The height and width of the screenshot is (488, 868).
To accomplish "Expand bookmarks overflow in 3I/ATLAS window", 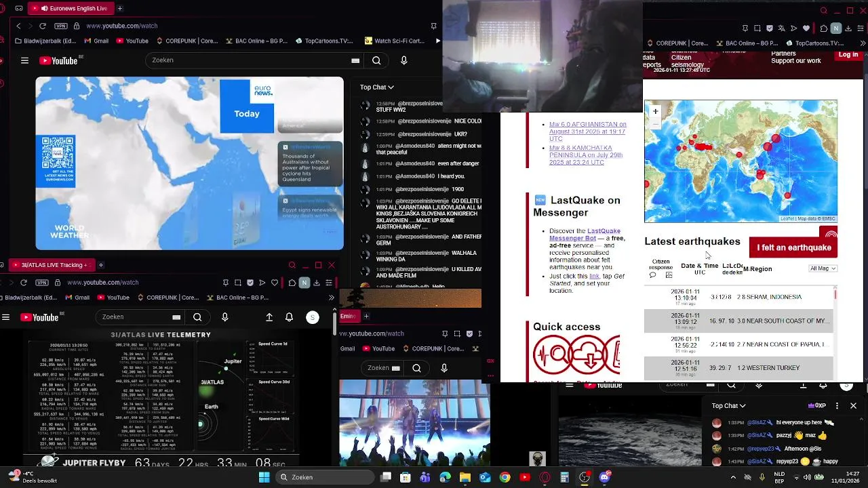I will 331,298.
